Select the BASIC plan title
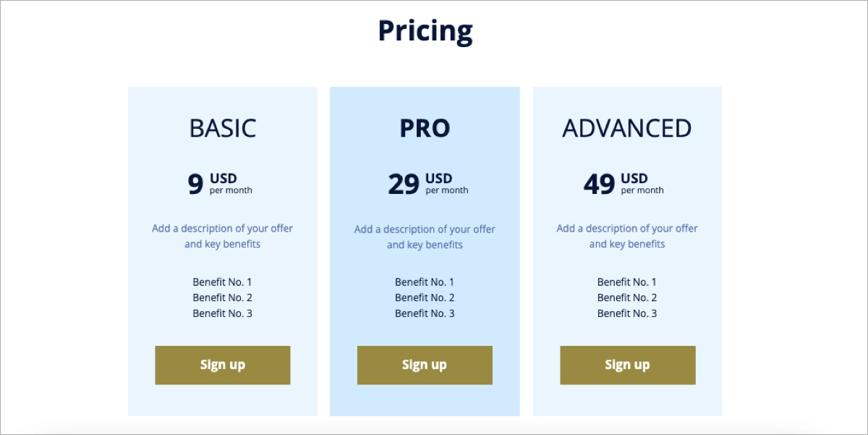This screenshot has width=868, height=435. point(222,128)
